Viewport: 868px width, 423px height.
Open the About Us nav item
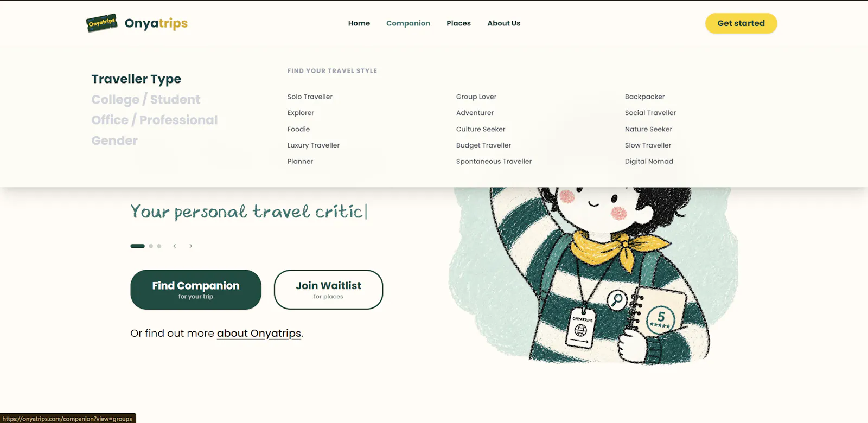click(503, 23)
